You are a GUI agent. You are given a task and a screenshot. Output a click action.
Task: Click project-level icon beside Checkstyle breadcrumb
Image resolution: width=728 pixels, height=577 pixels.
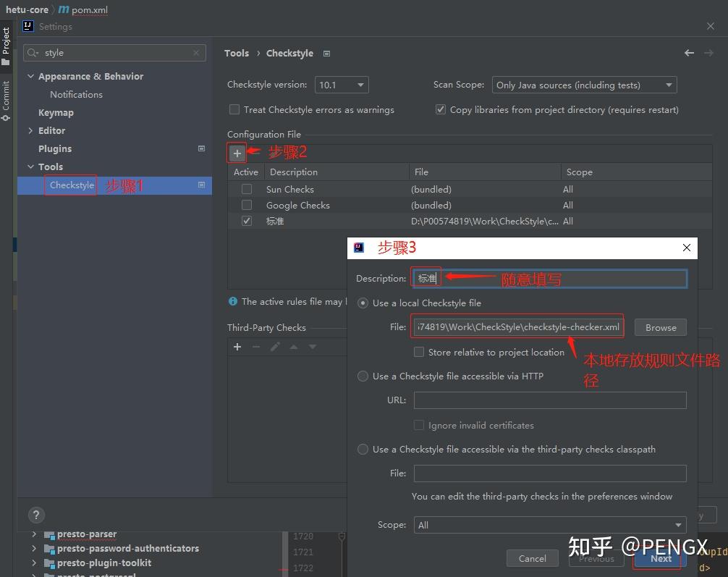tap(326, 54)
